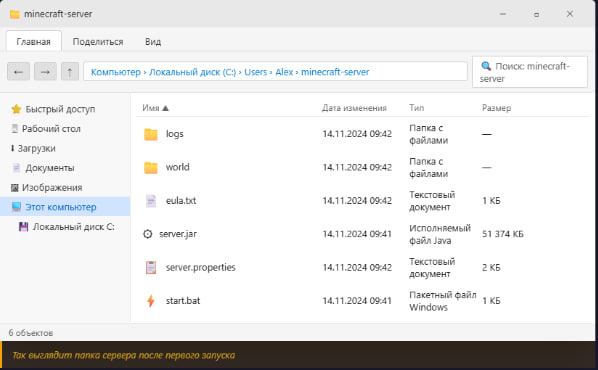Click Компьютер in the address path

(116, 72)
